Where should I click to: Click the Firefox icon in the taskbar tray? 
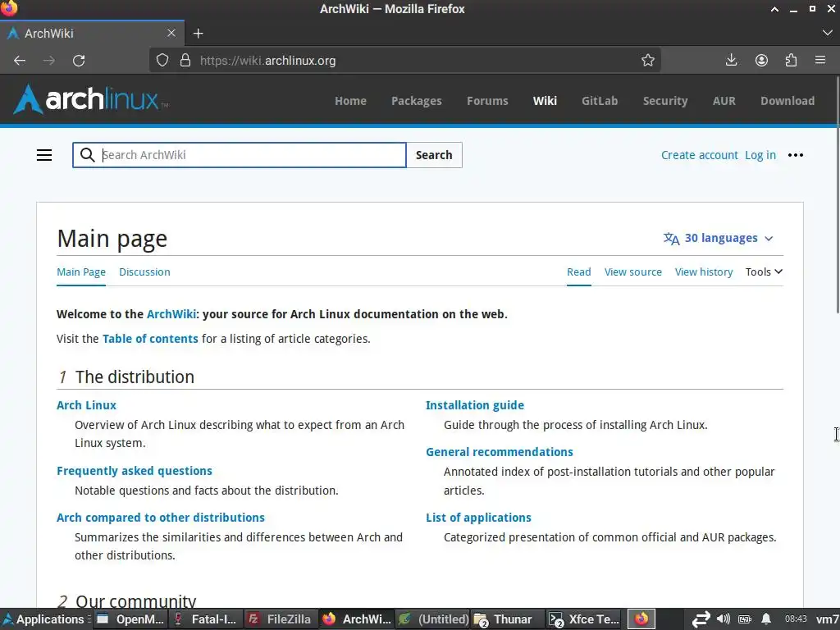point(641,619)
